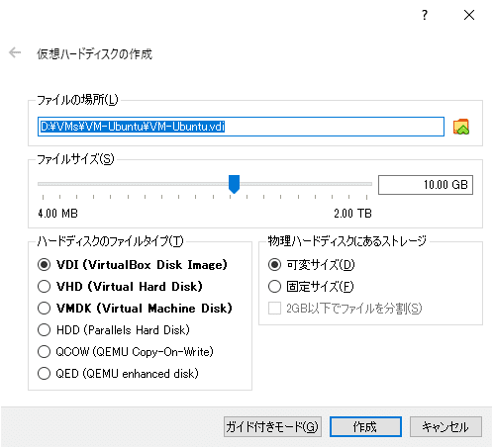
Task: Click the file location path field
Action: click(241, 127)
